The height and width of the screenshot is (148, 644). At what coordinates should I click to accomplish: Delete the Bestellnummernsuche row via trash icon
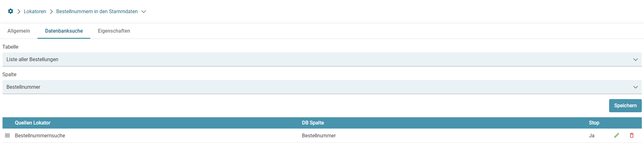[631, 135]
